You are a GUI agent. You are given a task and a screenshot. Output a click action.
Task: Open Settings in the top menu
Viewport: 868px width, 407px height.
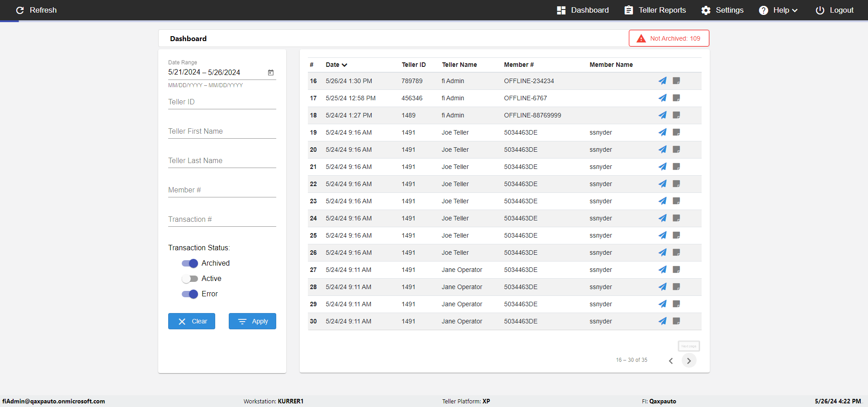[722, 10]
